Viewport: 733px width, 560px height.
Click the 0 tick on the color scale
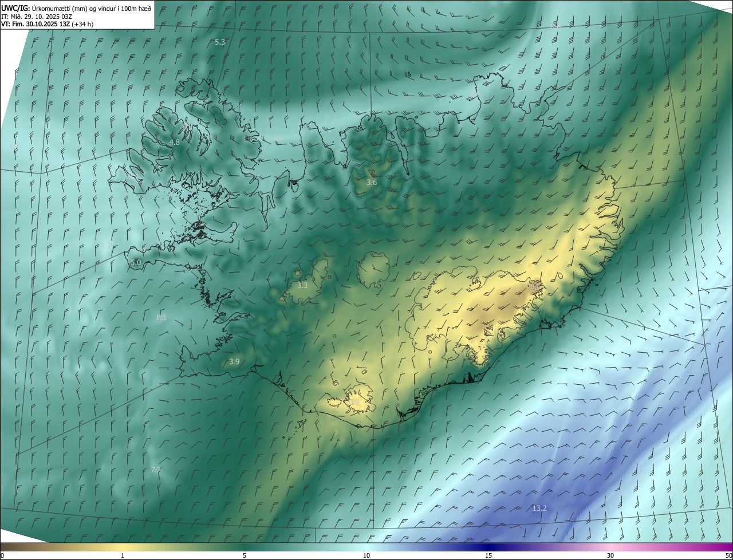point(2,555)
